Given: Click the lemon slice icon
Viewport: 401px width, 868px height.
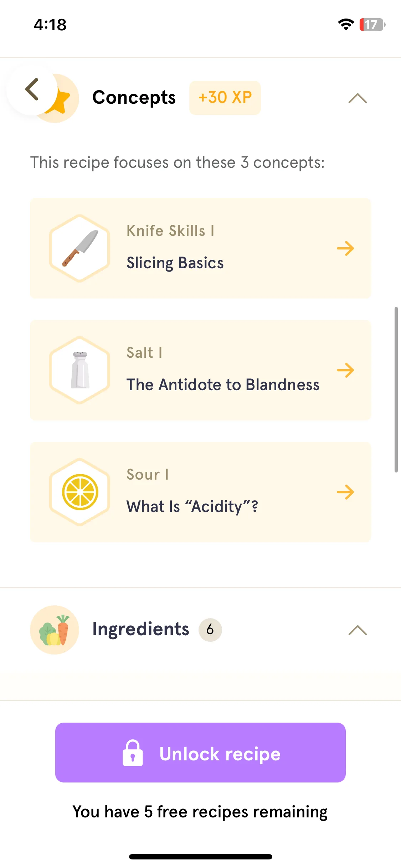Looking at the screenshot, I should pyautogui.click(x=80, y=492).
